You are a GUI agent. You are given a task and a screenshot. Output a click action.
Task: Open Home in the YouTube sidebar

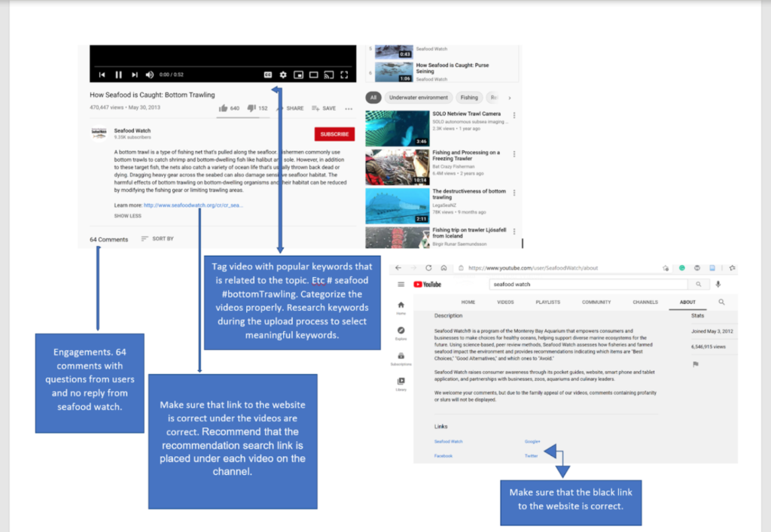tap(401, 308)
